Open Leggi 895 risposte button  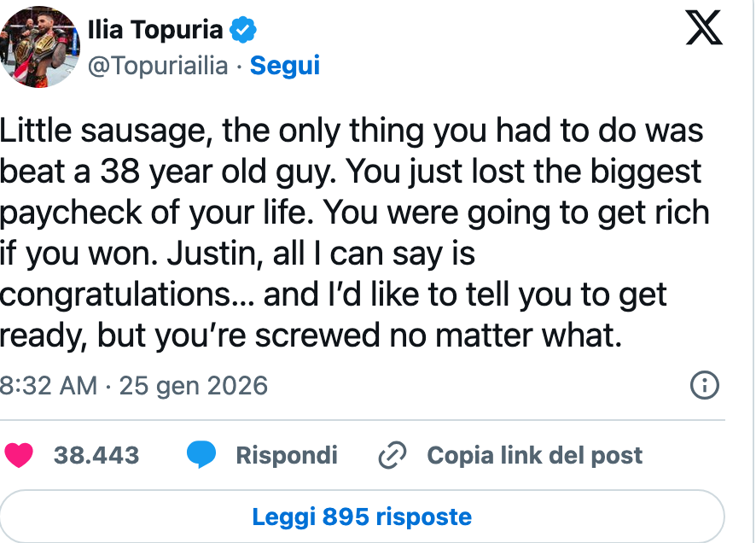(x=362, y=517)
